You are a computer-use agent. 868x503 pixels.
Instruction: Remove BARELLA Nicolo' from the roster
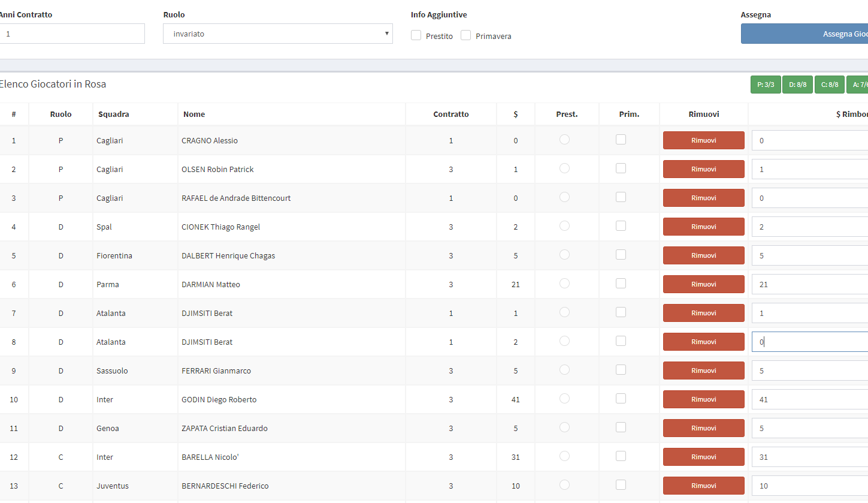tap(703, 457)
